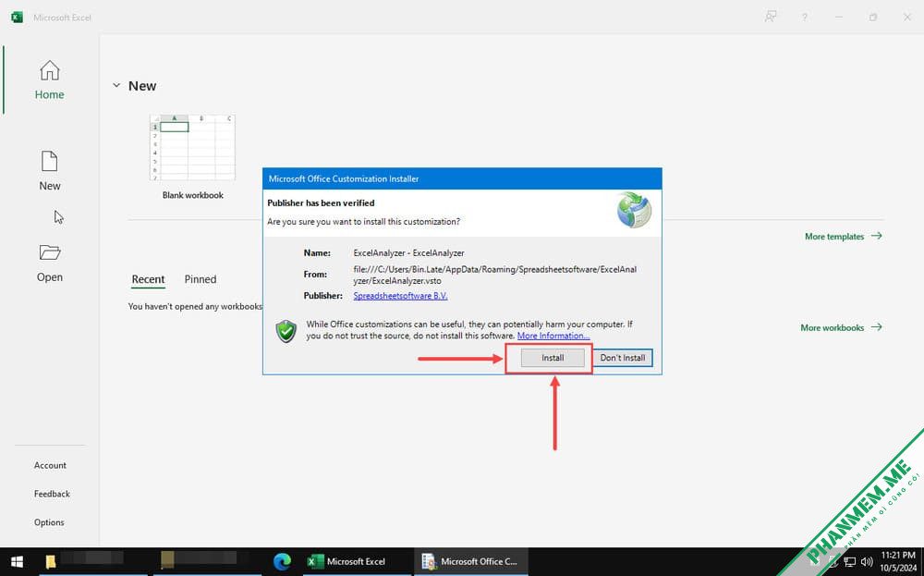Collapse the New section chevron
The height and width of the screenshot is (576, 924).
tap(116, 85)
